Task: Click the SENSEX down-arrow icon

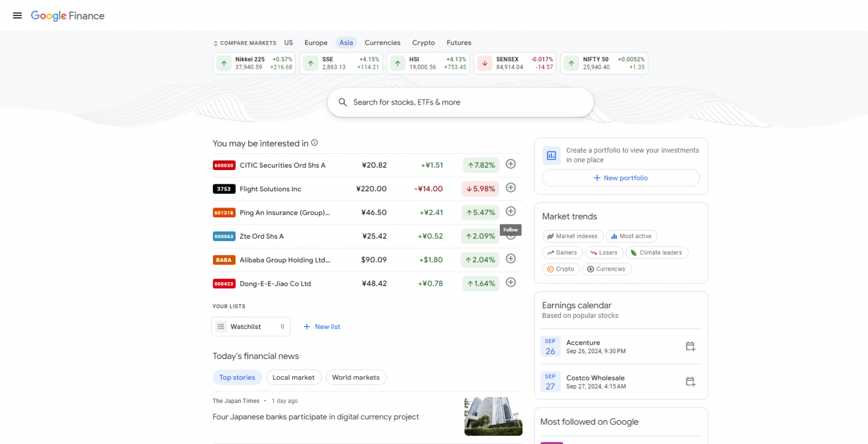Action: click(484, 63)
